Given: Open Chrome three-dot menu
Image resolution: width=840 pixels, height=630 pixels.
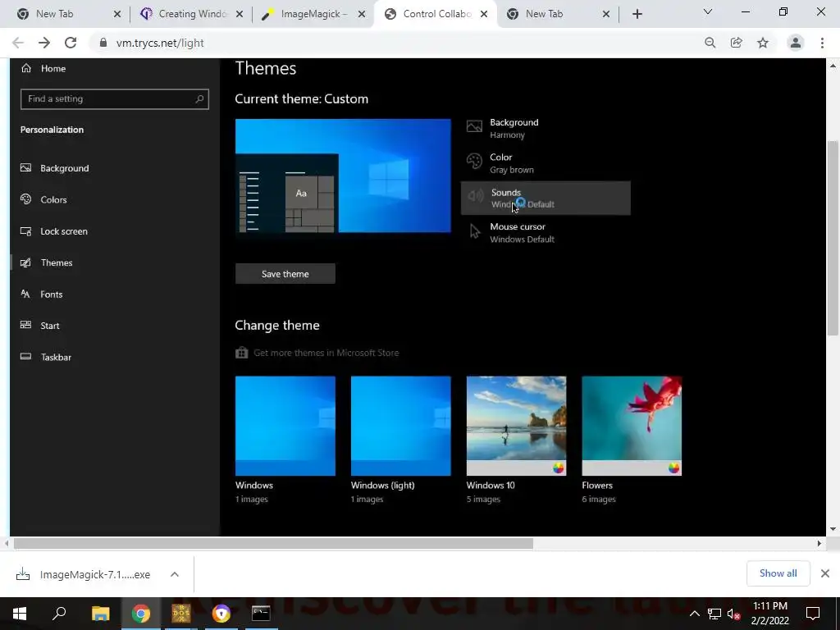Looking at the screenshot, I should tap(822, 43).
